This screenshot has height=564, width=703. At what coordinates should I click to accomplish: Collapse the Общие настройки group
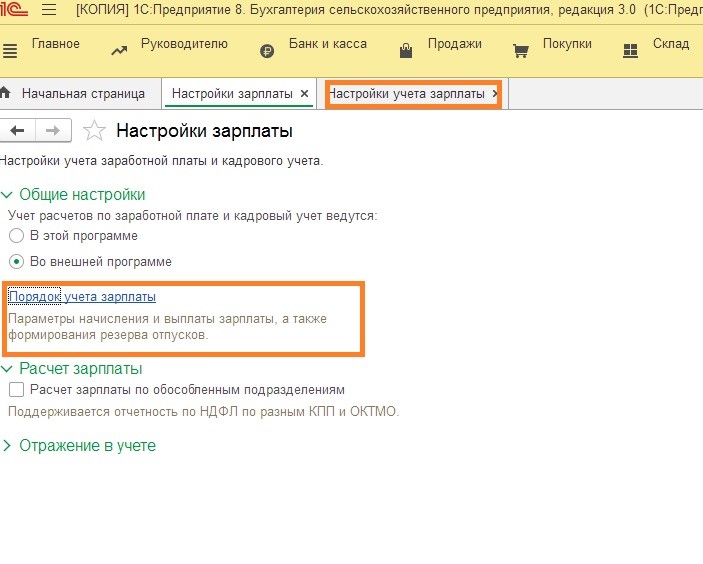pyautogui.click(x=6, y=195)
